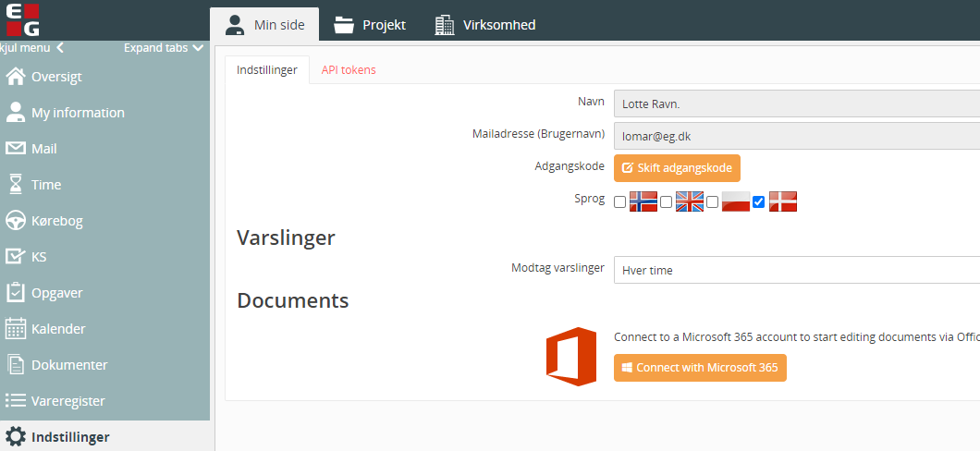Uncheck the Danish language checkbox
This screenshot has height=451, width=980.
click(759, 202)
